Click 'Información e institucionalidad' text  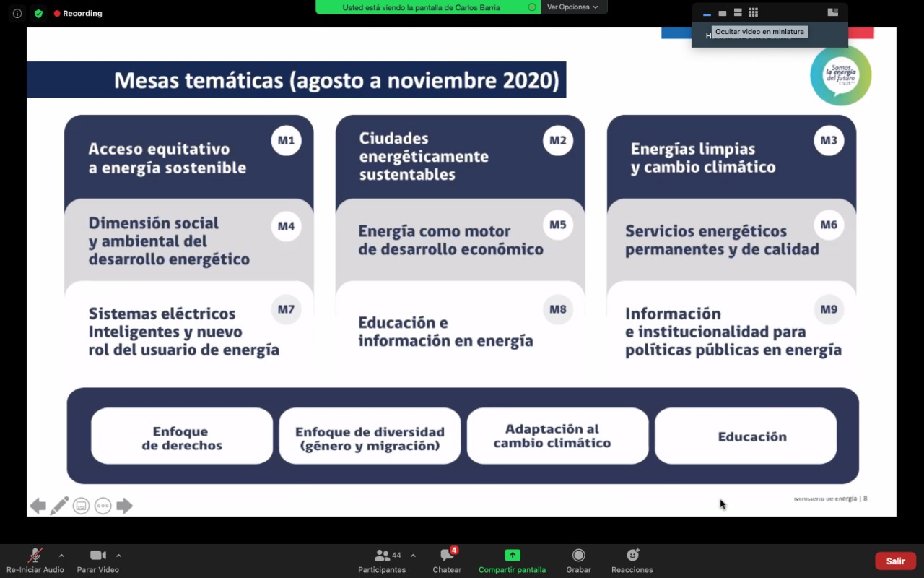point(733,332)
